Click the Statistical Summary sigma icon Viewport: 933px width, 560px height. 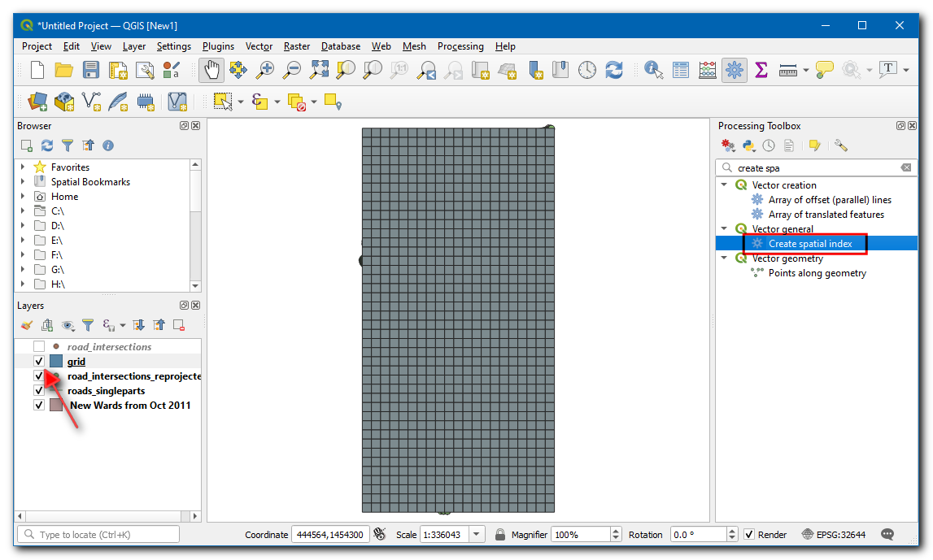click(x=761, y=71)
